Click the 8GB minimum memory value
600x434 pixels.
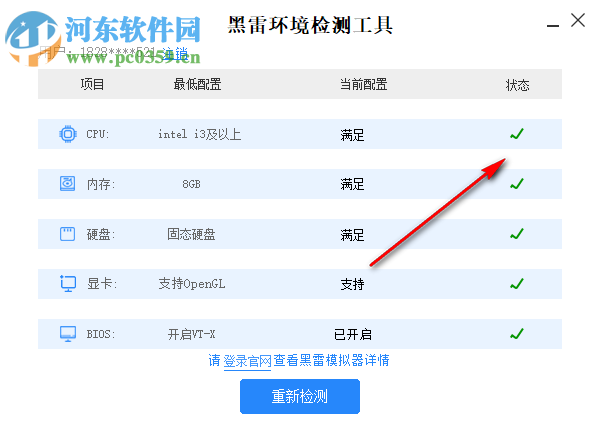coord(191,184)
